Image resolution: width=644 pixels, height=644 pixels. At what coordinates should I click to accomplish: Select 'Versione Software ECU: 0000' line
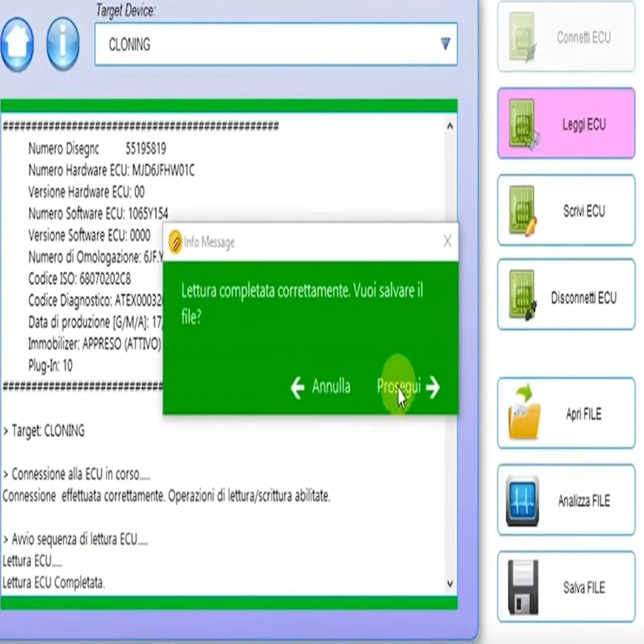[x=89, y=235]
